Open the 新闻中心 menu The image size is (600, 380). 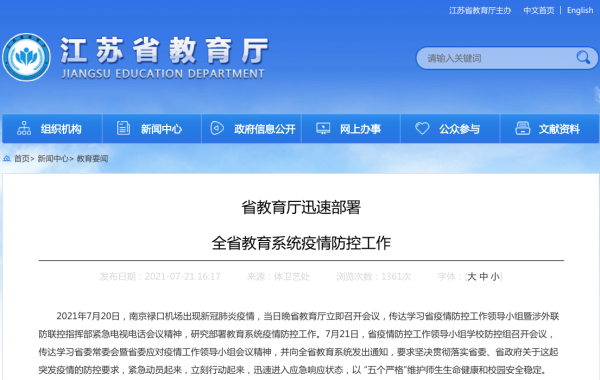152,129
